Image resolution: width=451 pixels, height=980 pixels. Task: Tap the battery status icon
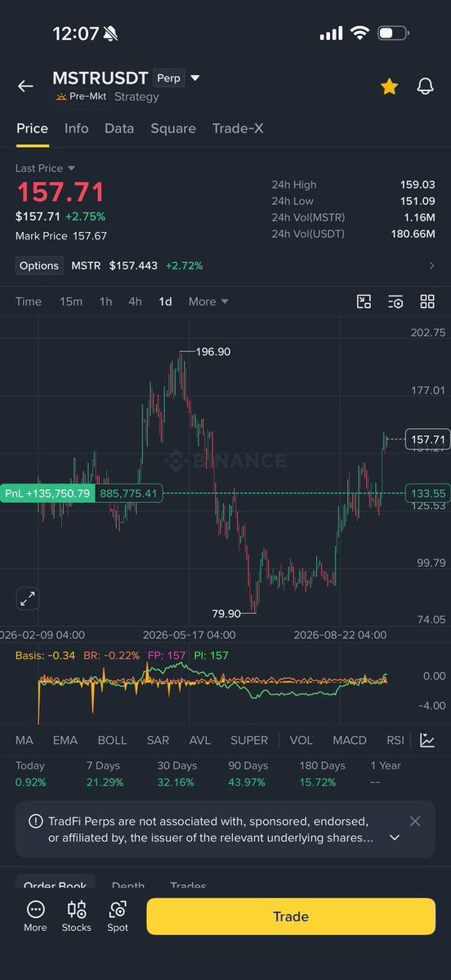coord(393,33)
